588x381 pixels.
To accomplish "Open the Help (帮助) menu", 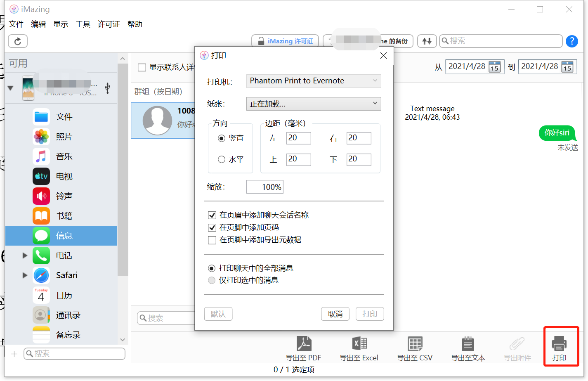I will click(135, 24).
